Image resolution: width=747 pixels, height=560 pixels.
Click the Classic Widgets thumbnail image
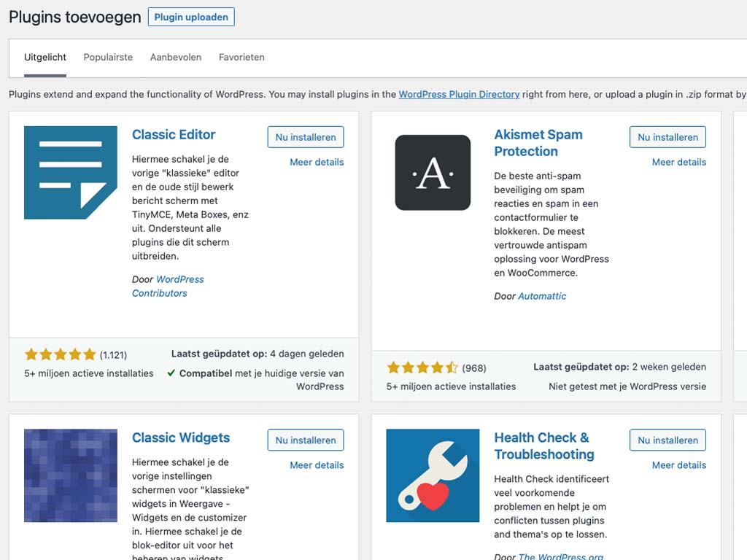click(x=70, y=475)
